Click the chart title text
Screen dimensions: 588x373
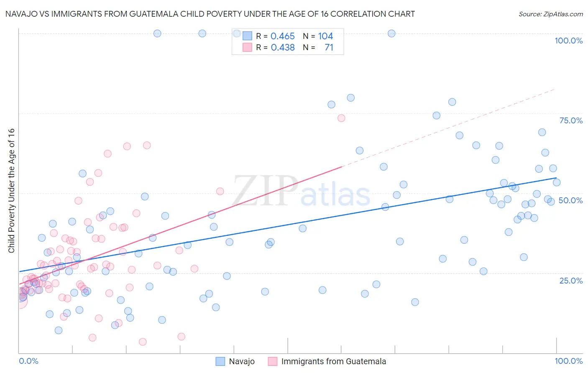[210, 14]
